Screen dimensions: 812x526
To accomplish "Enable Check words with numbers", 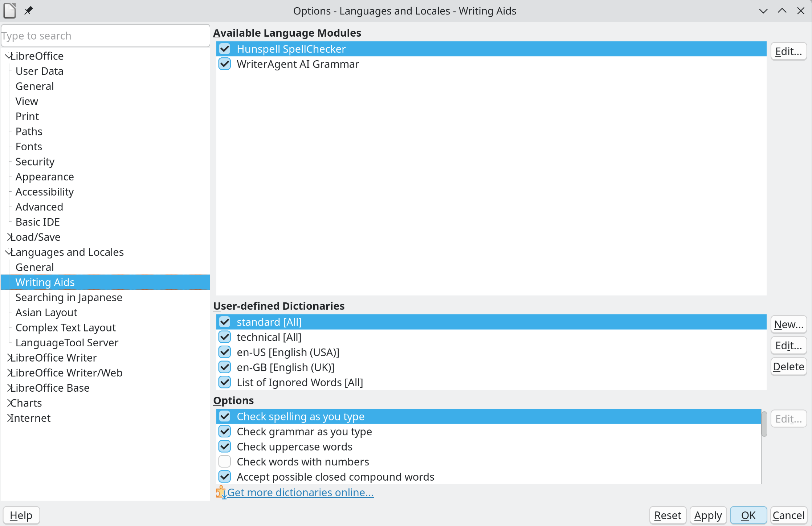I will pyautogui.click(x=225, y=462).
